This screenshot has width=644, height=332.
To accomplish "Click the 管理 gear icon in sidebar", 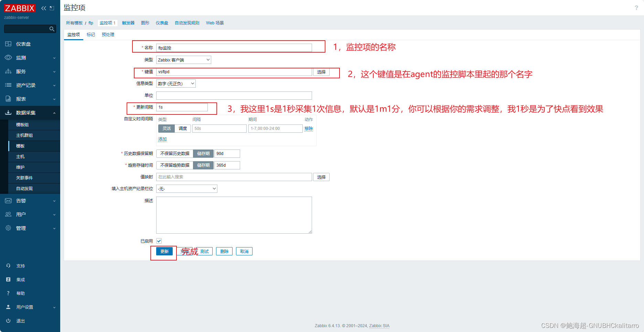I will click(x=8, y=228).
